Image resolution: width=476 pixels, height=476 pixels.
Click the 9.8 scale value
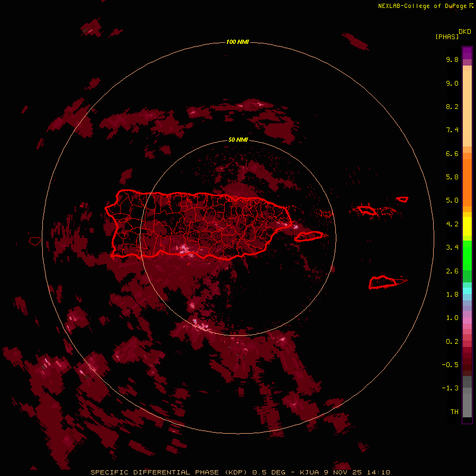pos(452,59)
